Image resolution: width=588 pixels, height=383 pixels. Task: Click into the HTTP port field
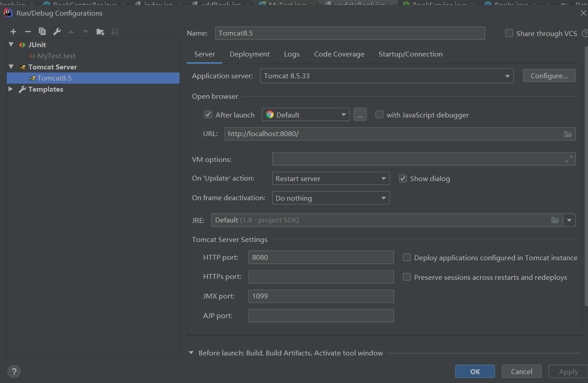click(321, 258)
